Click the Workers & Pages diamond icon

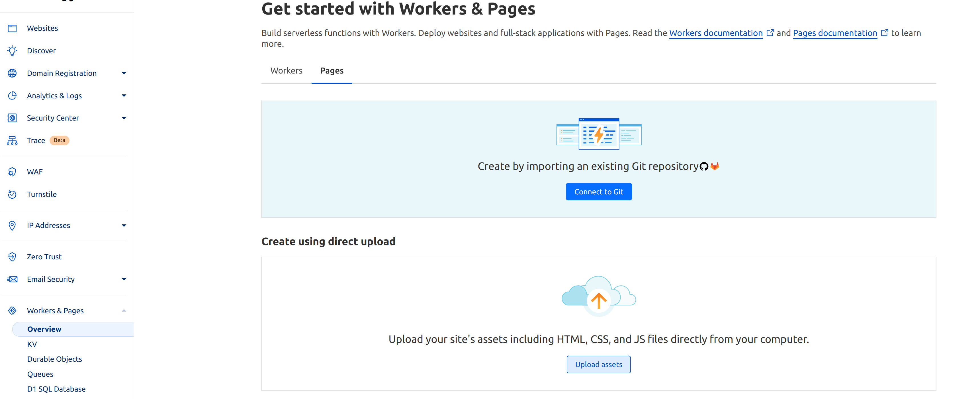click(12, 311)
